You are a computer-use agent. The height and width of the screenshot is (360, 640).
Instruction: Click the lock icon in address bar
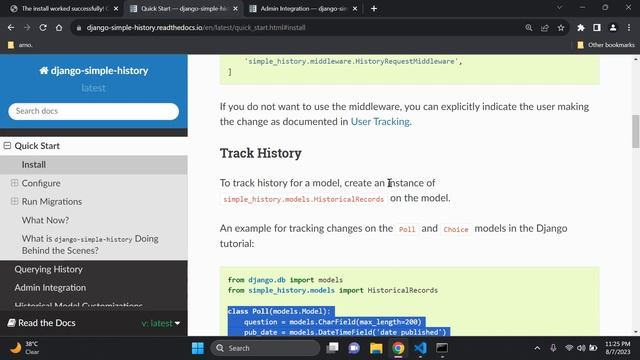coord(79,28)
